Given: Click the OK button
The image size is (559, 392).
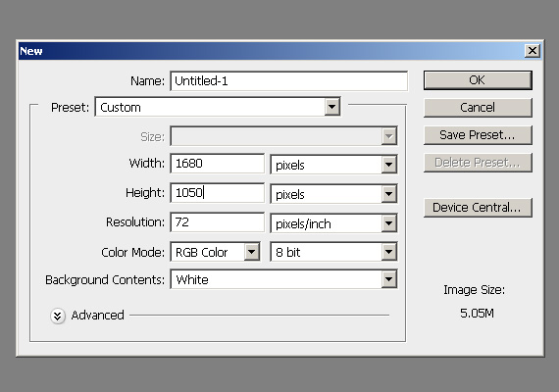Looking at the screenshot, I should point(478,80).
